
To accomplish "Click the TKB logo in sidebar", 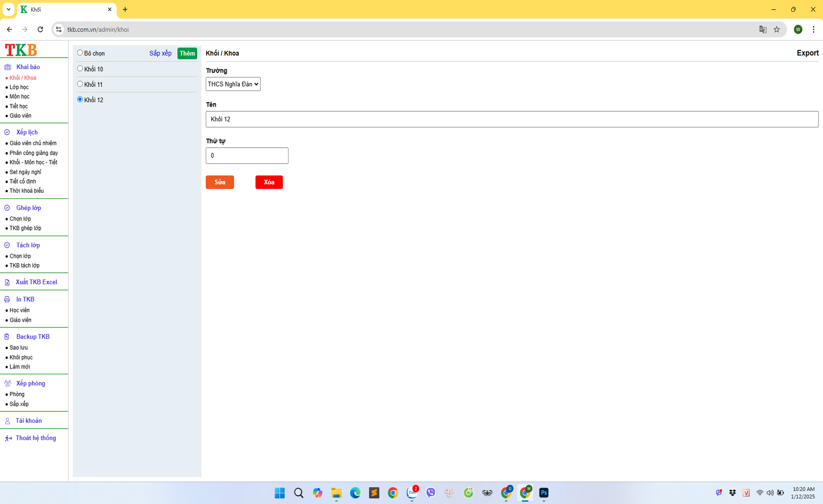I will point(21,50).
